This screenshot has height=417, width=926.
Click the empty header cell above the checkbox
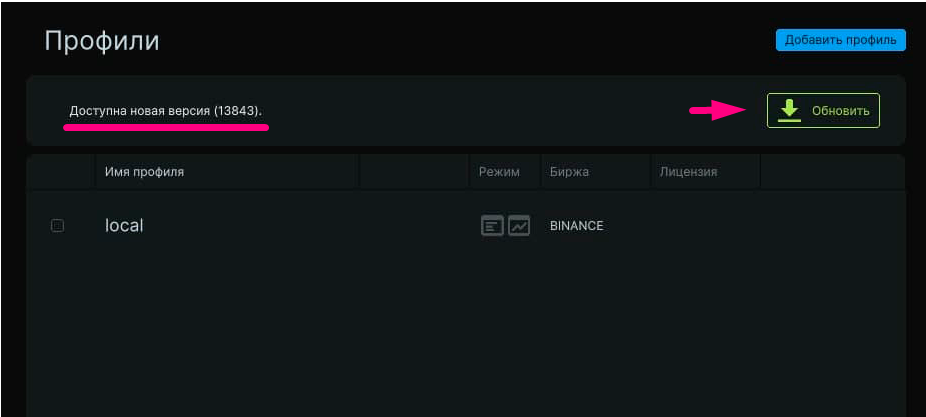point(60,172)
